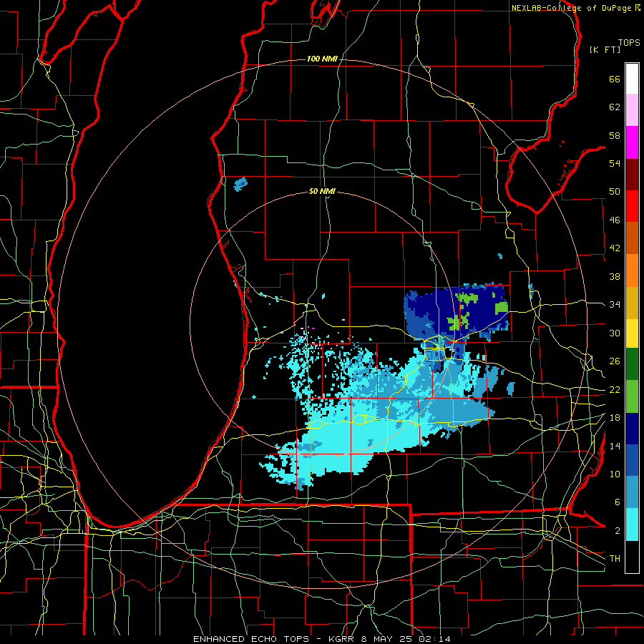Click the "10" legend value

pos(615,474)
